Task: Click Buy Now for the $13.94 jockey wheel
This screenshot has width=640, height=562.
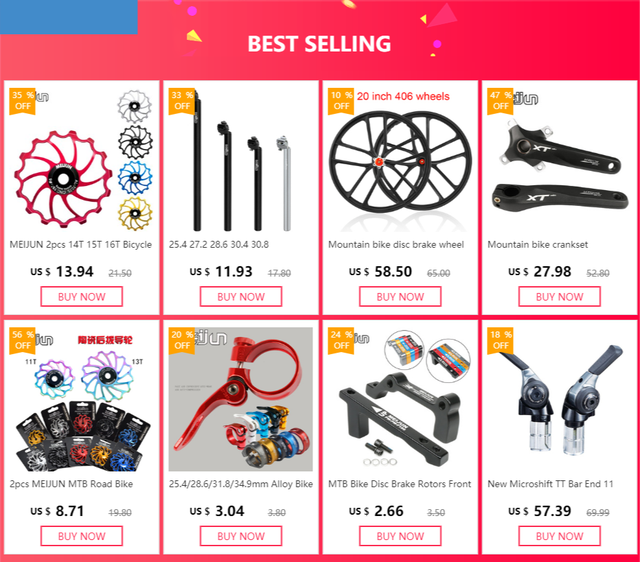Action: tap(82, 297)
